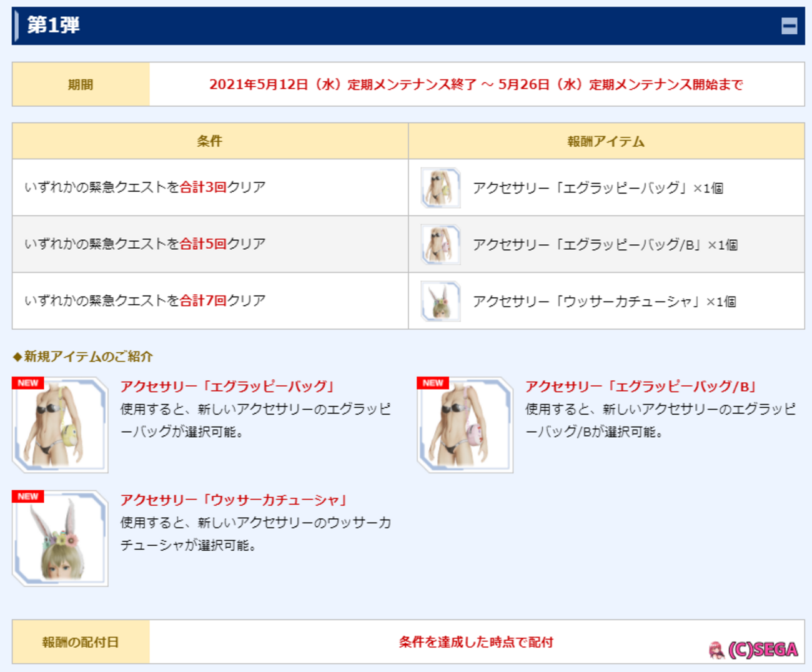Select the condition row 合計3回クリア

(210, 187)
